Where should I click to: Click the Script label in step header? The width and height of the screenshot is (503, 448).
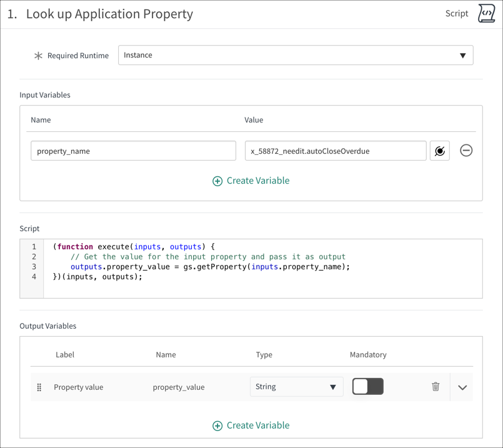coord(457,14)
